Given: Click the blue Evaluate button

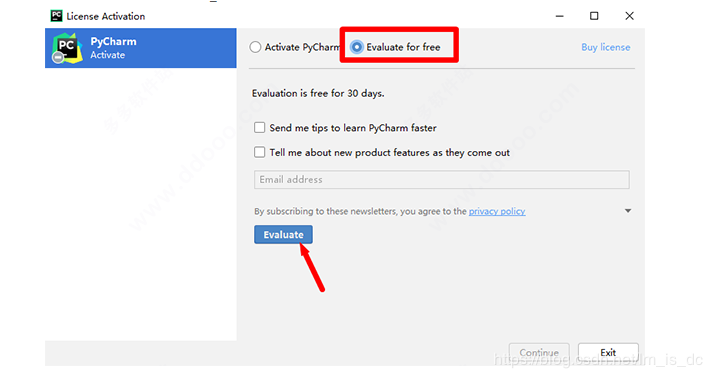Looking at the screenshot, I should pyautogui.click(x=283, y=234).
